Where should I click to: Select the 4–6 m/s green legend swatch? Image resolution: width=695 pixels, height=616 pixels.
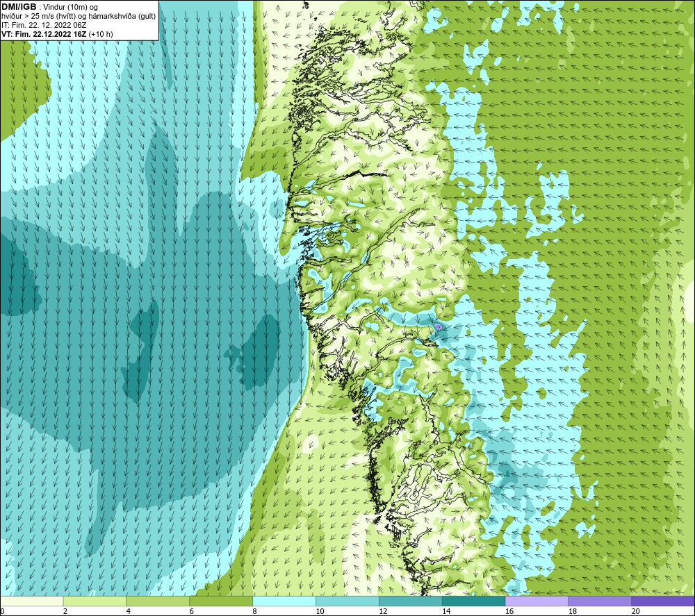pos(158,601)
